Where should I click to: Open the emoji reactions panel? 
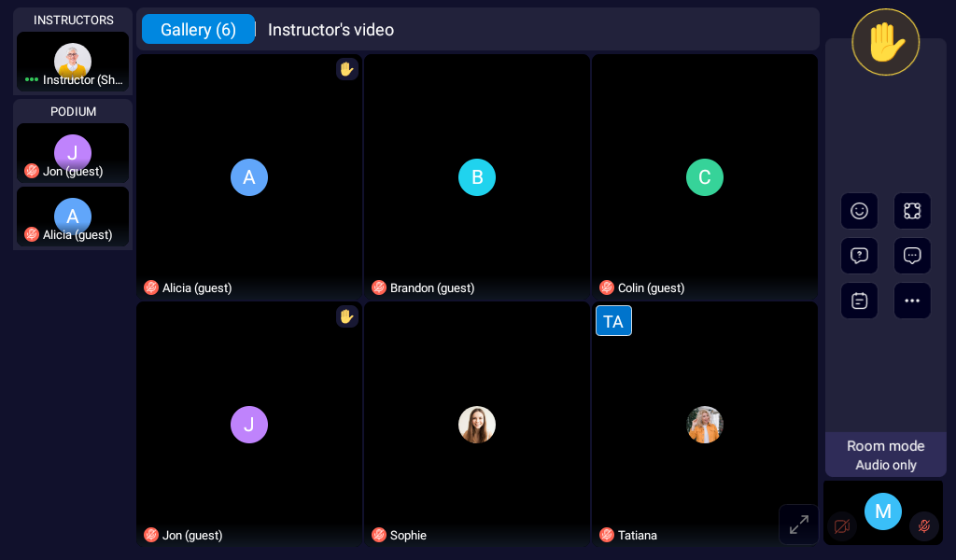pos(859,211)
